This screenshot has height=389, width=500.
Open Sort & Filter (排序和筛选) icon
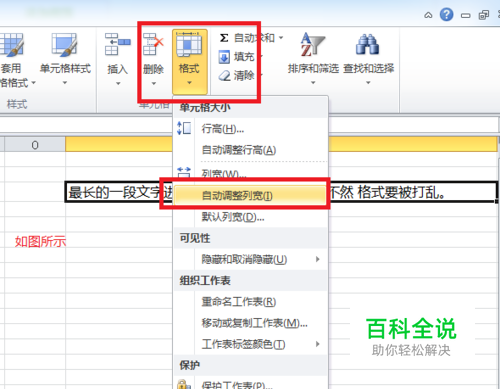pos(313,45)
